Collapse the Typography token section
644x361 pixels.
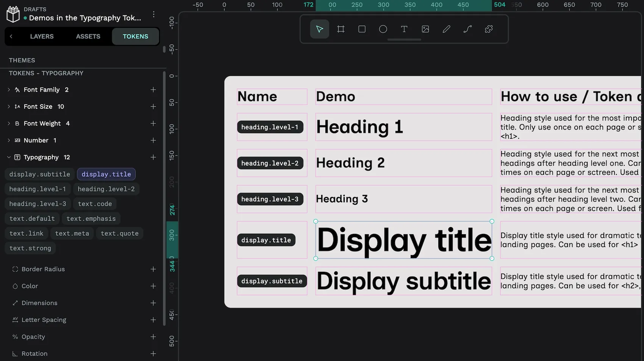(9, 157)
